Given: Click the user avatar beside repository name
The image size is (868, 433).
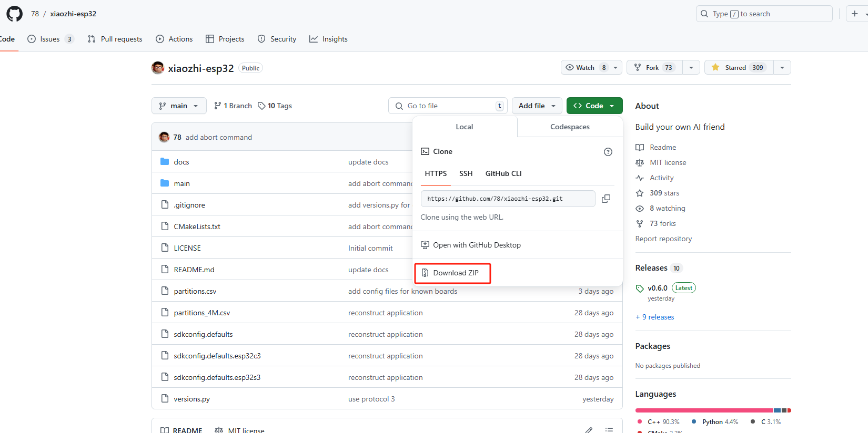Looking at the screenshot, I should point(158,68).
